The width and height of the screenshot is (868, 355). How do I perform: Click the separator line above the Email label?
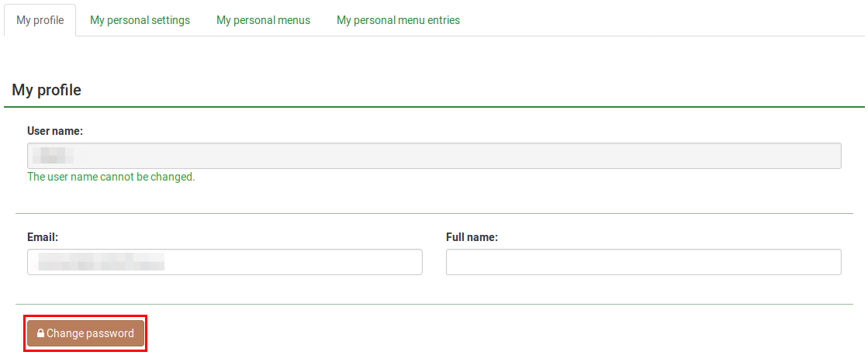434,213
